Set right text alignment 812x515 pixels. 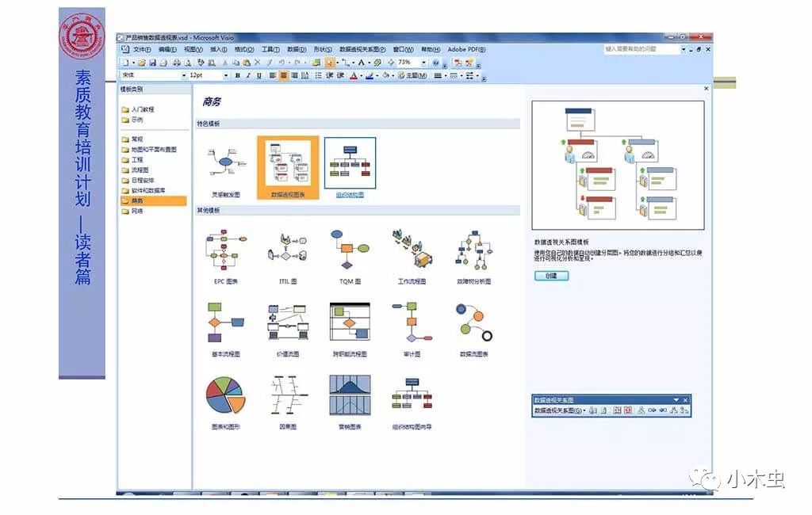(x=294, y=75)
